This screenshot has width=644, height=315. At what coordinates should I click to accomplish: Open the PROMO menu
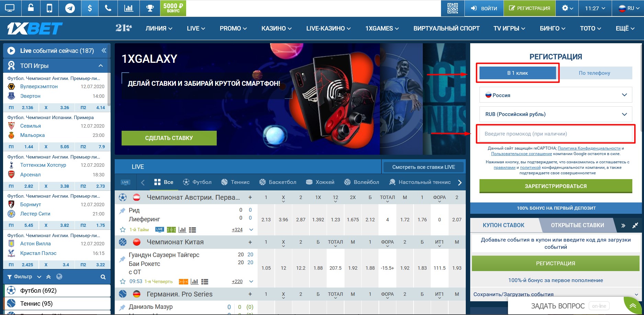click(233, 28)
